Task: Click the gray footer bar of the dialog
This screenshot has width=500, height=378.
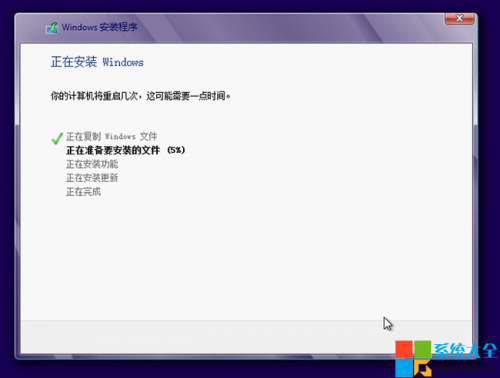Action: pyautogui.click(x=246, y=337)
